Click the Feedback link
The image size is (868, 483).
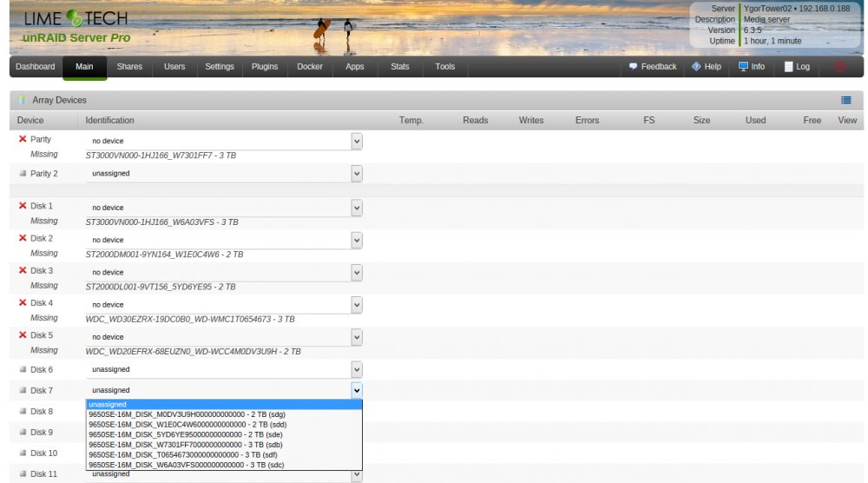pos(659,67)
